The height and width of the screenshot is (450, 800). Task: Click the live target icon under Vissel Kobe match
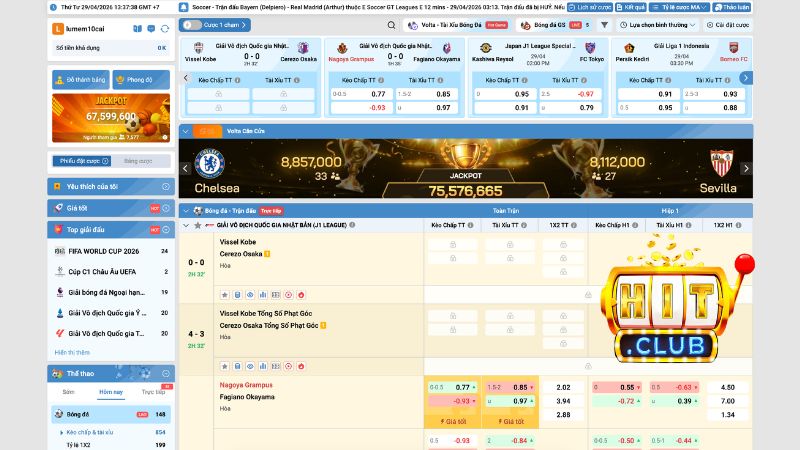point(288,295)
